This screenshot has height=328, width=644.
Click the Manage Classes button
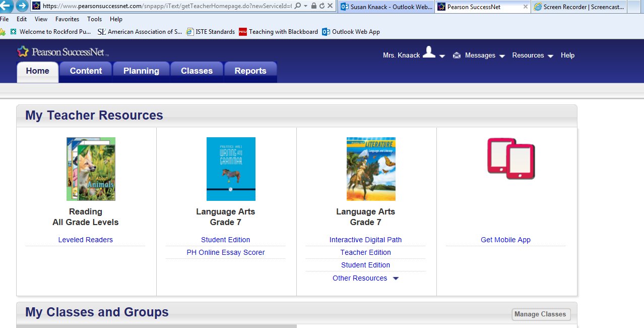point(541,314)
